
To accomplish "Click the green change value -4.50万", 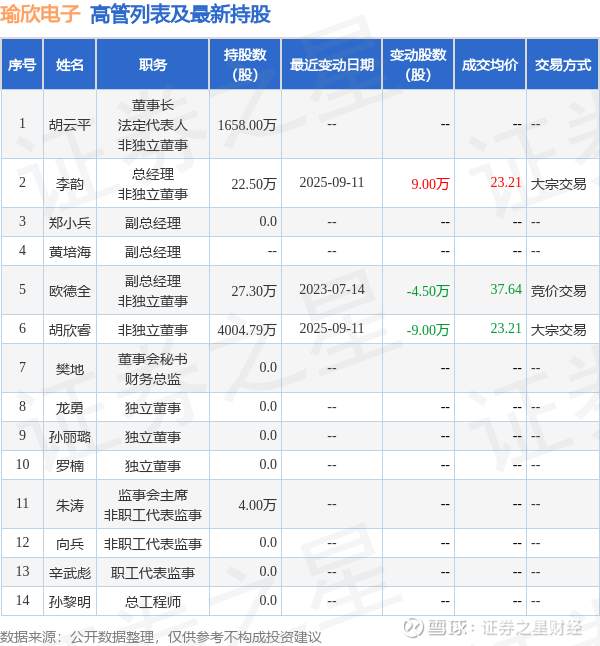I will click(x=428, y=291).
